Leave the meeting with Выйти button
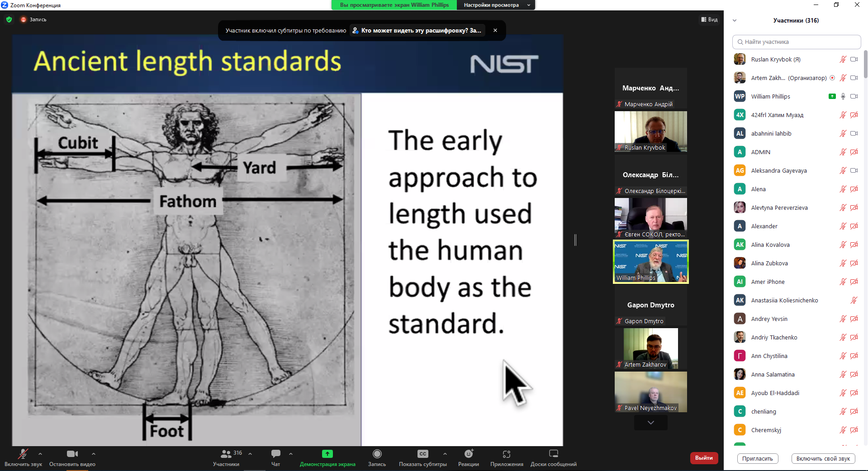The height and width of the screenshot is (471, 868). tap(704, 458)
